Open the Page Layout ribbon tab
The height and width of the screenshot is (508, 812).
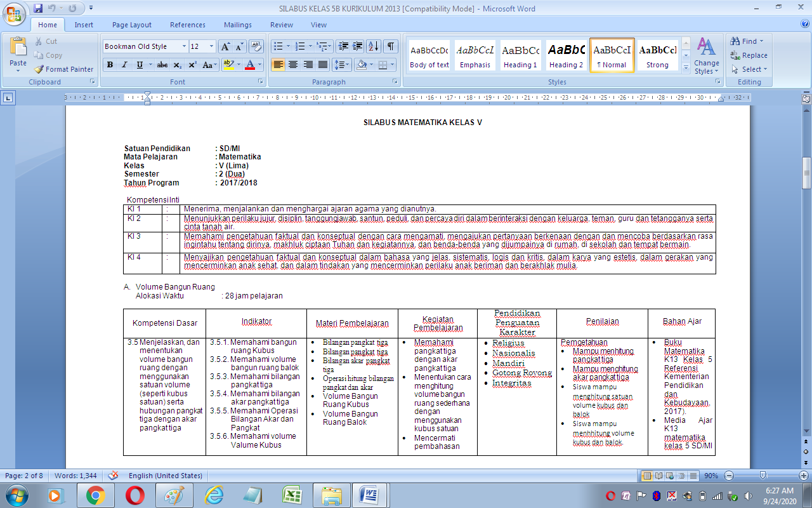click(x=132, y=25)
